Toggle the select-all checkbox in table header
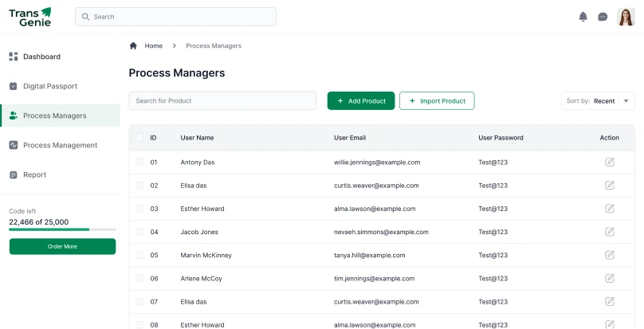This screenshot has width=644, height=329. click(x=139, y=137)
